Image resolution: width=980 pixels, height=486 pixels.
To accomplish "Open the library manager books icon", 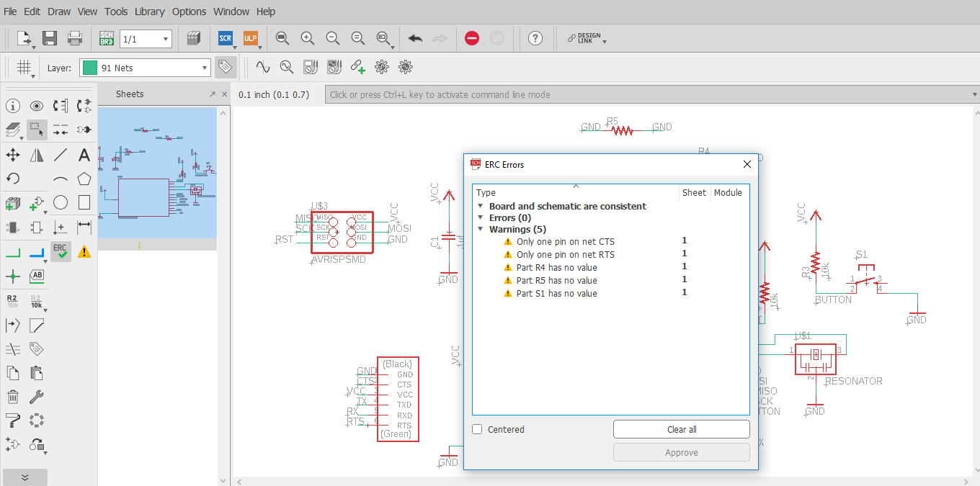I will click(193, 38).
